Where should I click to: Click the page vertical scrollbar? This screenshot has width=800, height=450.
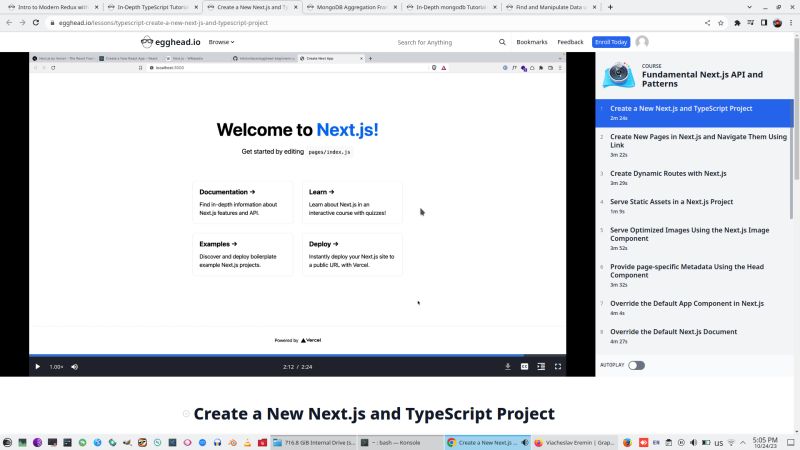[x=796, y=107]
